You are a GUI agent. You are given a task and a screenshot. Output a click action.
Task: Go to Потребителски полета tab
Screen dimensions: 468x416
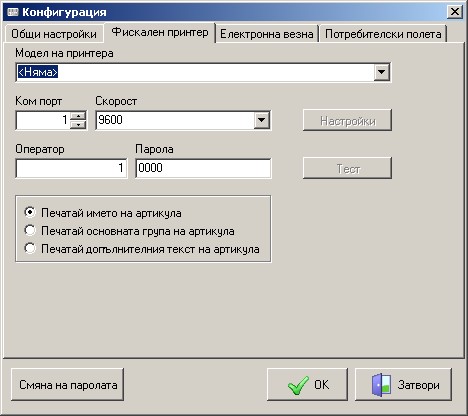[x=383, y=34]
